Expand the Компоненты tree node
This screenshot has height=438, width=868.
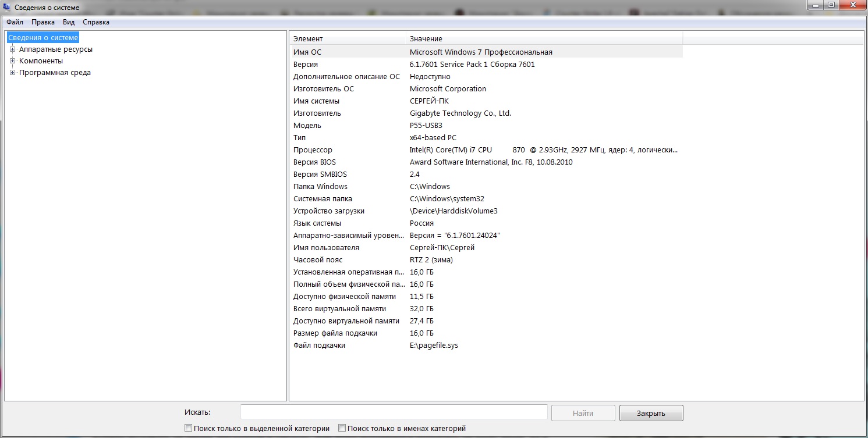point(12,61)
